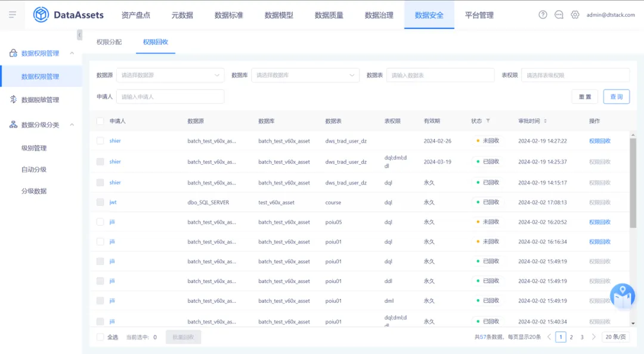Click 权限回收 link for dws_trad_user_dz unrecovered row
The height and width of the screenshot is (354, 644).
click(600, 141)
